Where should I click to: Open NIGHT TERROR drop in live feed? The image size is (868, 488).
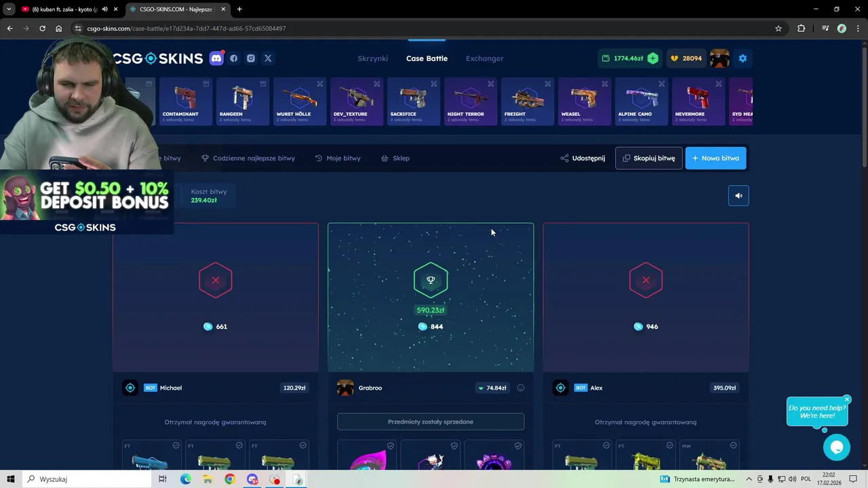(x=470, y=102)
